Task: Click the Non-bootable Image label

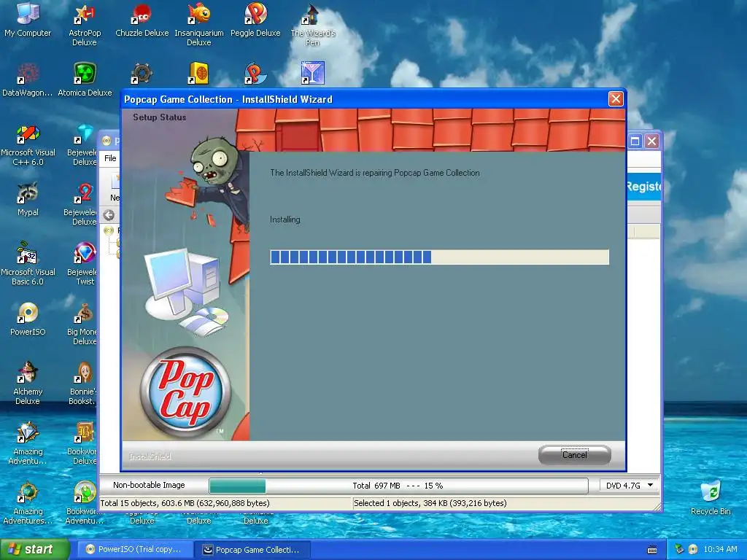Action: tap(149, 485)
